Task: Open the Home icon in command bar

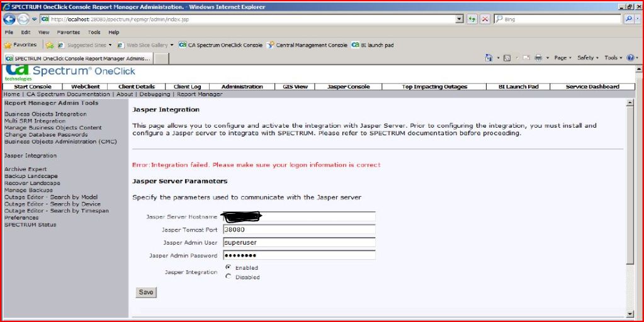Action: 489,58
